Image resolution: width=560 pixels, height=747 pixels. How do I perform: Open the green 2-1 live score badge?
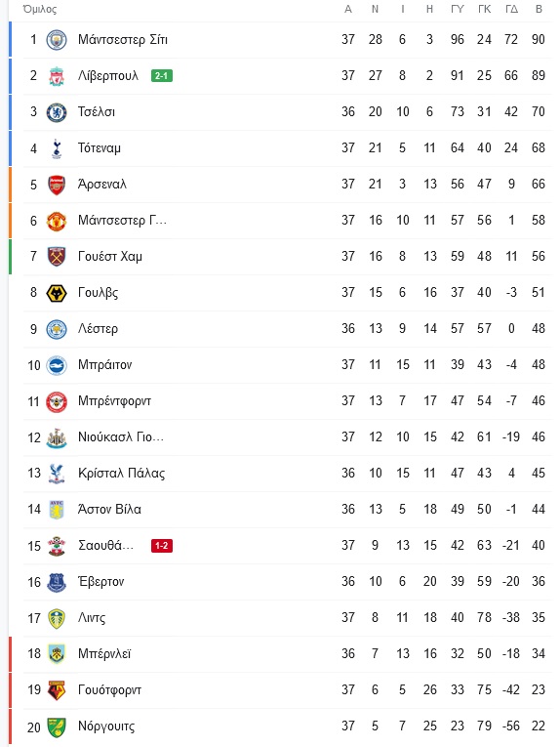[x=162, y=75]
